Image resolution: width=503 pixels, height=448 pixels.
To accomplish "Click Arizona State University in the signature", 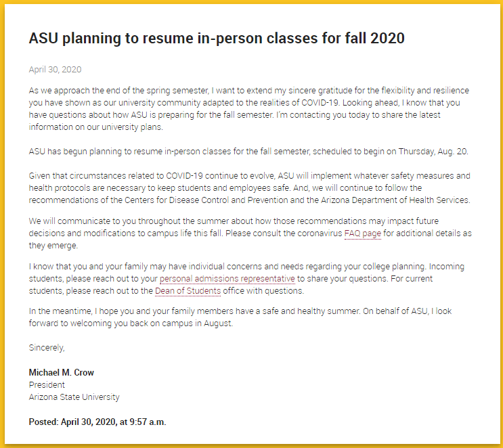I will [74, 397].
